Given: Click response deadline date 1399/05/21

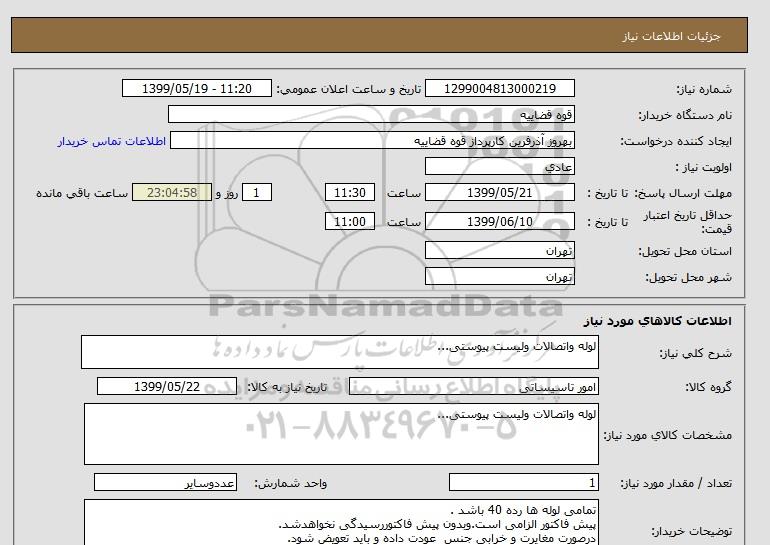Looking at the screenshot, I should 499,192.
